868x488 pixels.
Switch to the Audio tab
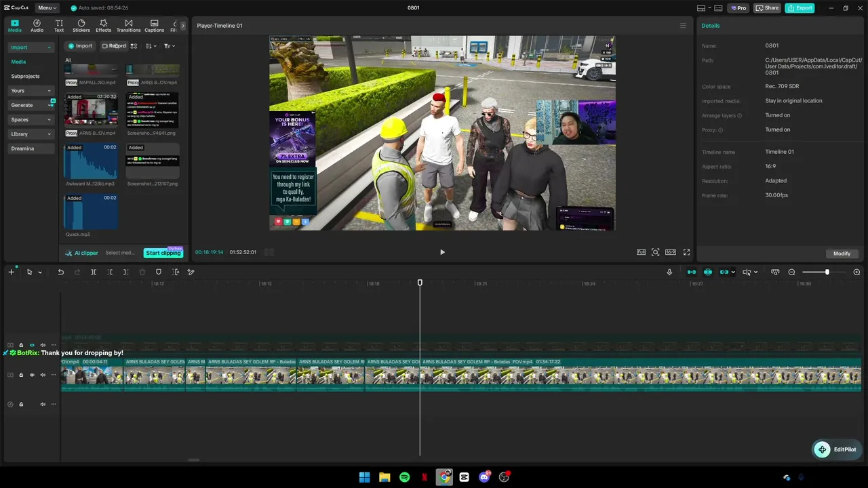tap(37, 26)
